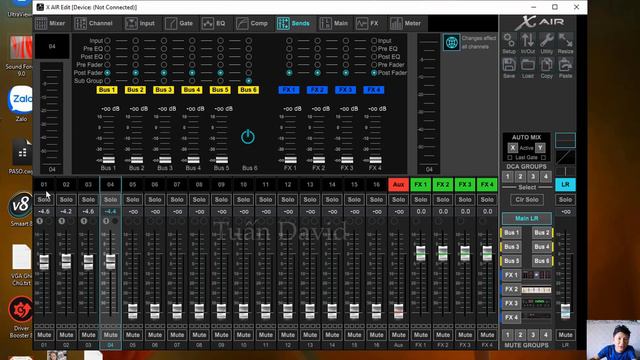Open the PASO.ceq desktop file
640x360 pixels.
tap(21, 157)
